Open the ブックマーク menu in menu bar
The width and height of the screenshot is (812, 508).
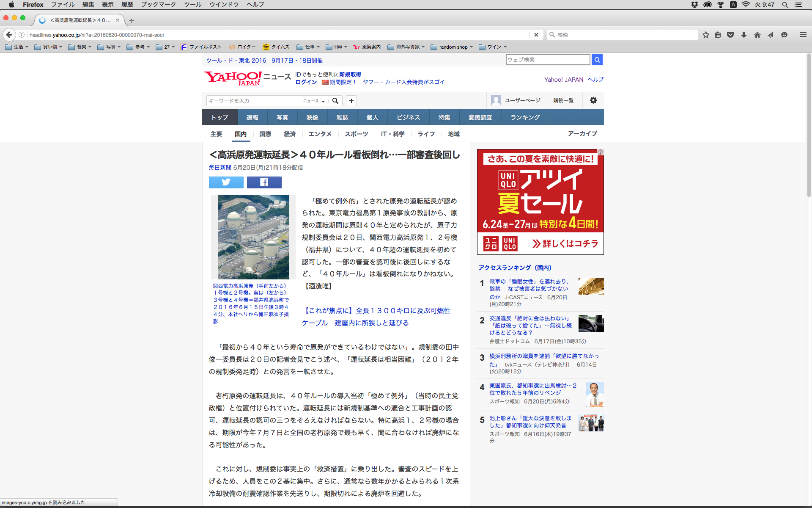158,4
